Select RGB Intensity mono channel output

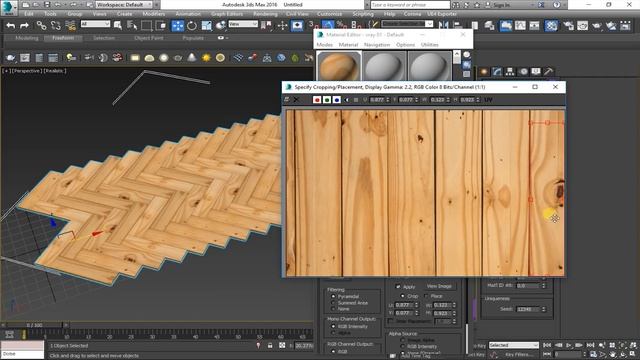click(333, 326)
